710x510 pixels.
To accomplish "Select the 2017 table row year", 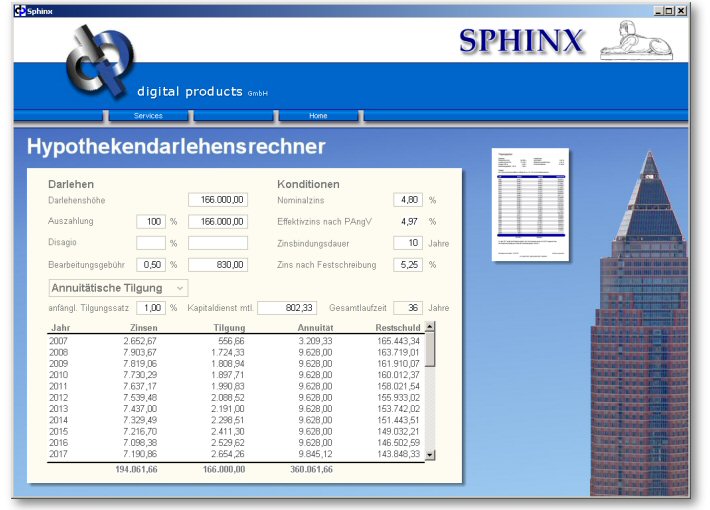I will point(58,454).
